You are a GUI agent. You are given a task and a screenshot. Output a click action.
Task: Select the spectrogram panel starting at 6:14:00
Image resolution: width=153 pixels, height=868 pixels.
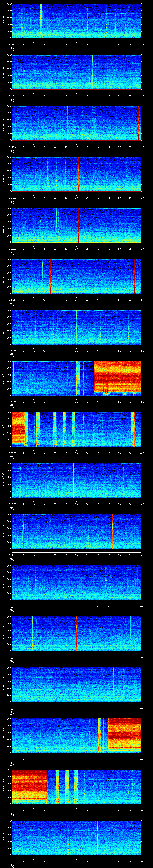pyautogui.click(x=77, y=685)
